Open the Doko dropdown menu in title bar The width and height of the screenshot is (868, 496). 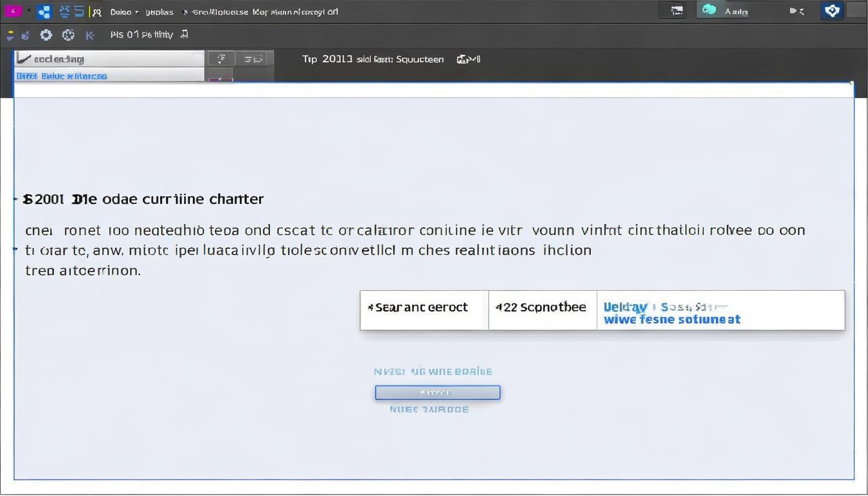124,12
